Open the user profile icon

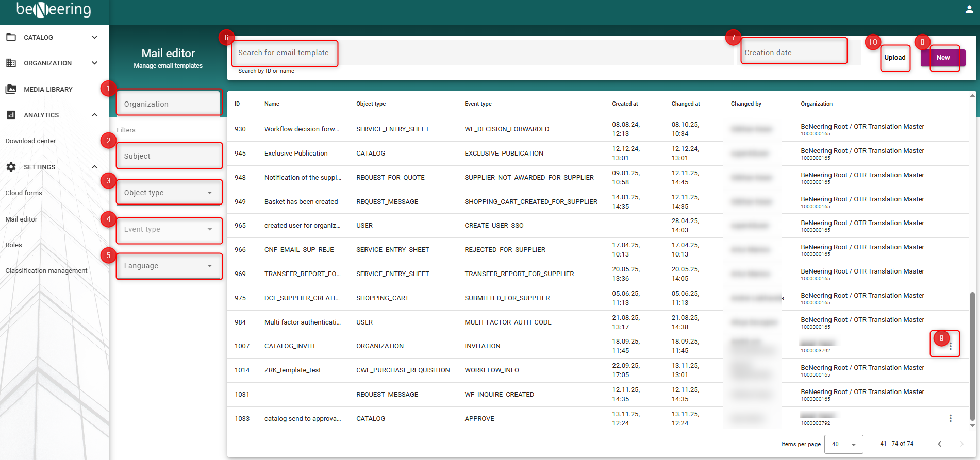point(969,9)
